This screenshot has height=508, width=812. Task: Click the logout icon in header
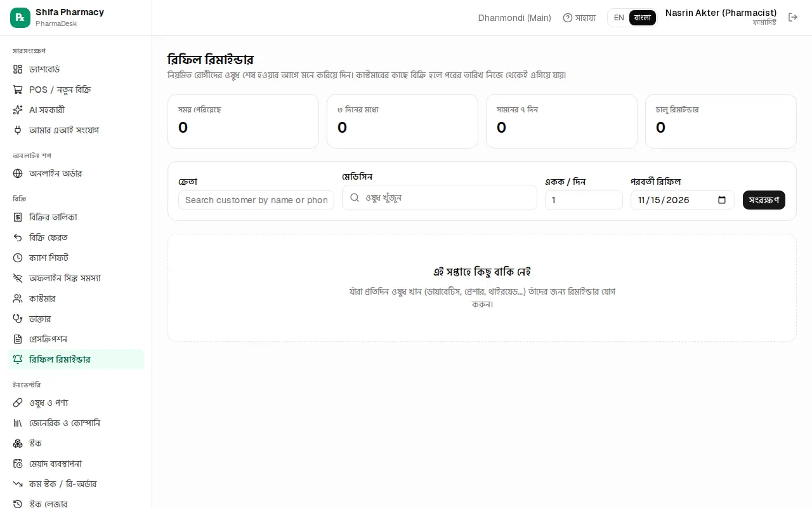click(x=793, y=17)
